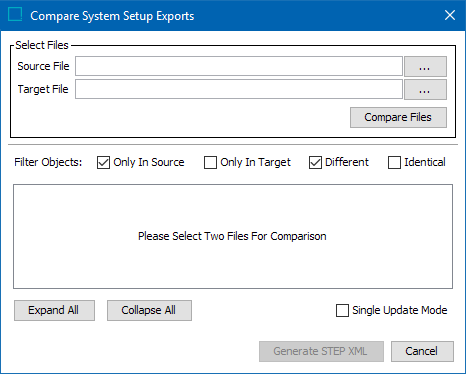Focus the Target File path field
The width and height of the screenshot is (466, 374).
click(239, 89)
